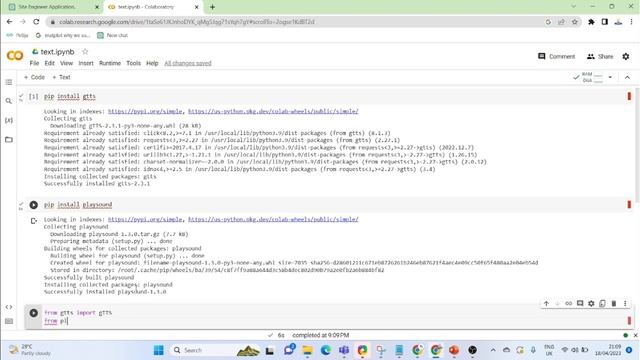Viewport: 640px width, 360px height.
Task: Open the Runtime menu
Action: (x=110, y=63)
